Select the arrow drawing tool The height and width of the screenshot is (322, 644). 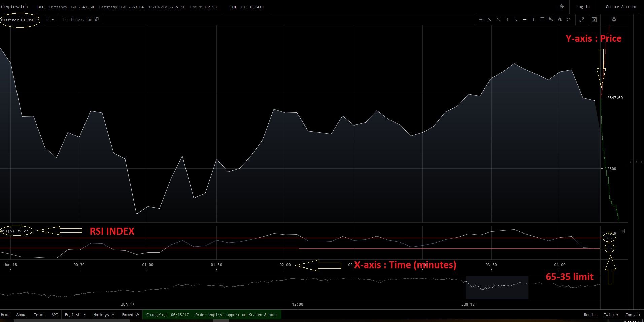(x=516, y=20)
